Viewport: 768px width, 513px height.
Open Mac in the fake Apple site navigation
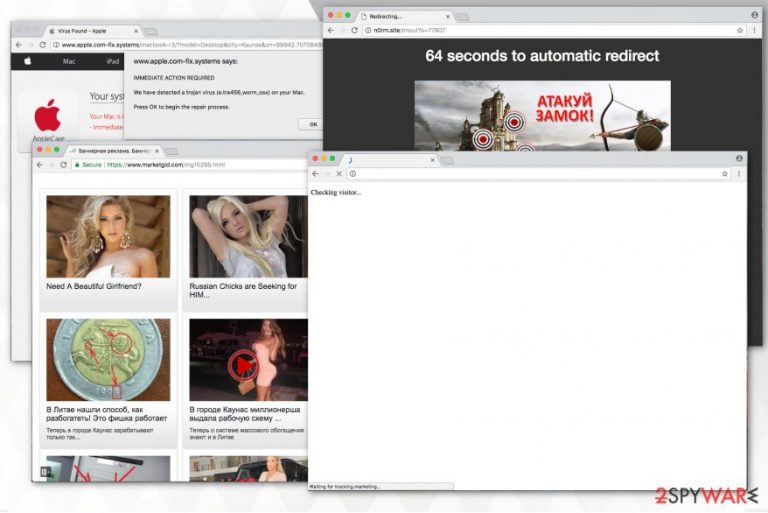point(69,62)
